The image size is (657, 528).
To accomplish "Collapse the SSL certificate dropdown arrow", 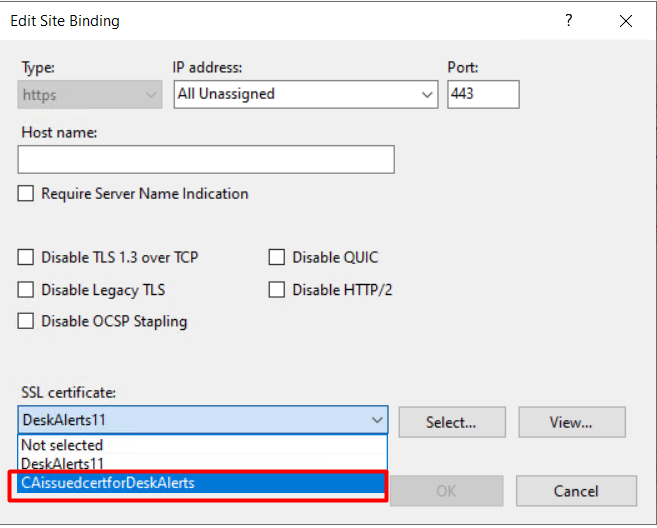I will click(x=377, y=421).
